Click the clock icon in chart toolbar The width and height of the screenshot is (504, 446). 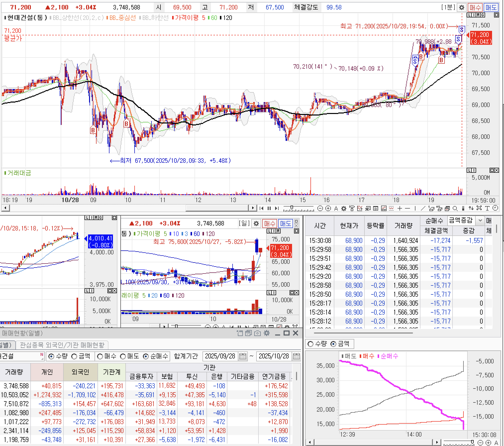pos(495,209)
